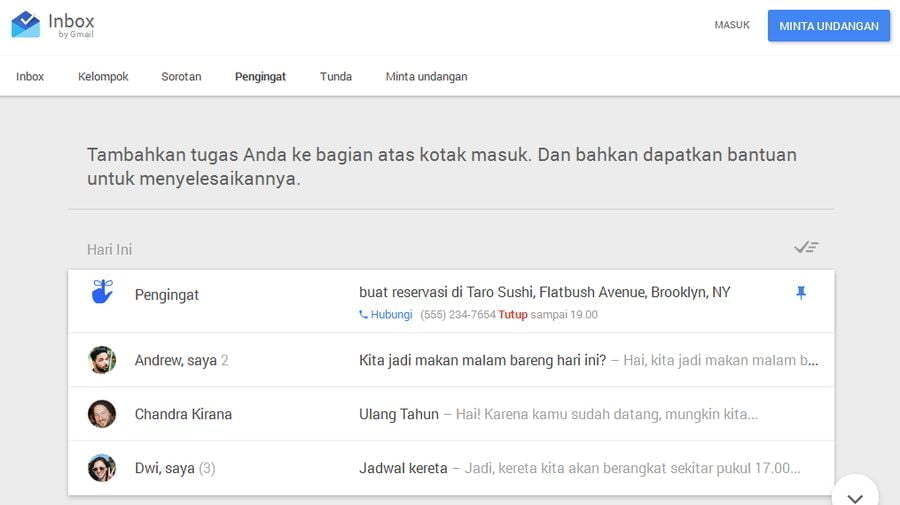Open the 'Ulang Tahun' email

coord(399,414)
